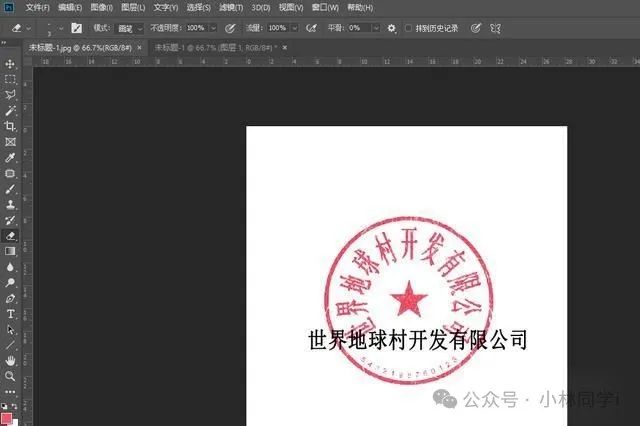Screen dimensions: 640x426
Task: Select the Polygonal Lasso tool
Action: 10,95
